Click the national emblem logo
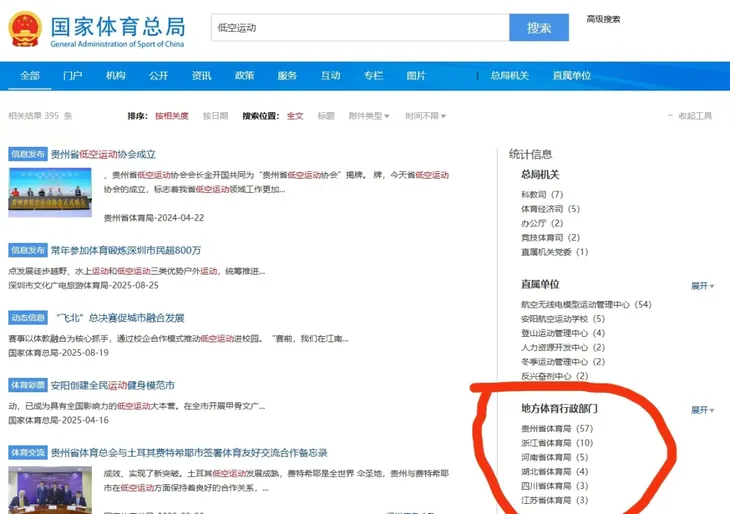The image size is (730, 514). (25, 29)
